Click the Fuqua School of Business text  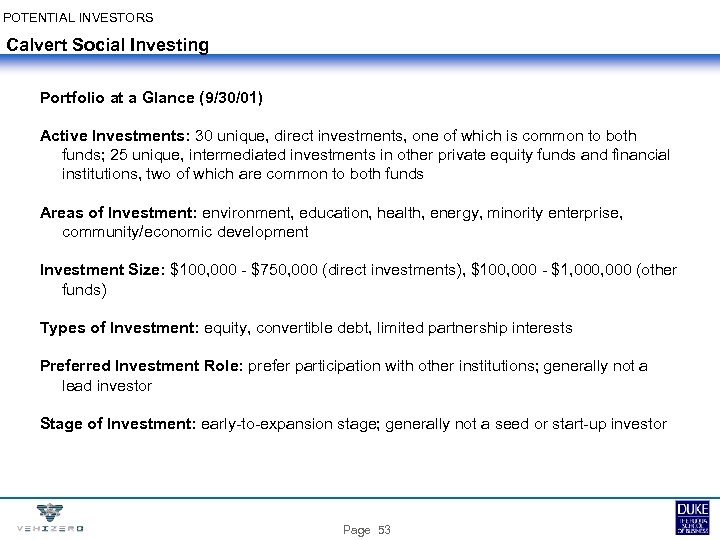point(693,526)
